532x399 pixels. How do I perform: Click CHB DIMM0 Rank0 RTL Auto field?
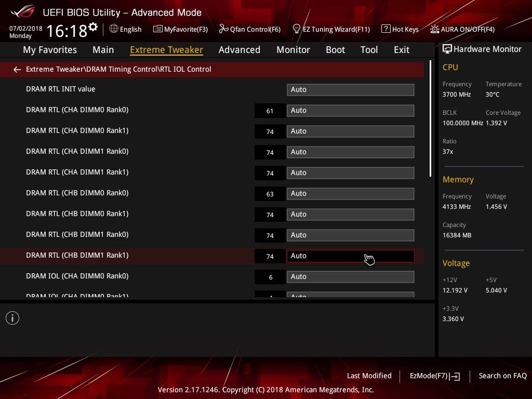click(x=351, y=193)
